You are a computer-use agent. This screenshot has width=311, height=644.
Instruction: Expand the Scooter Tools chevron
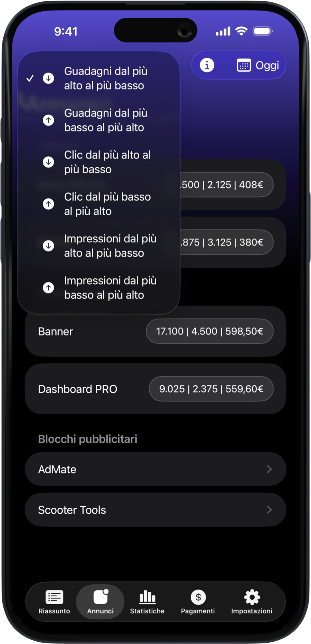point(269,510)
